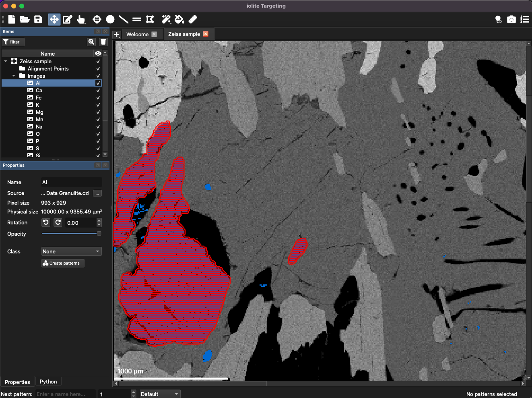Open the Default pattern type dropdown

point(159,394)
